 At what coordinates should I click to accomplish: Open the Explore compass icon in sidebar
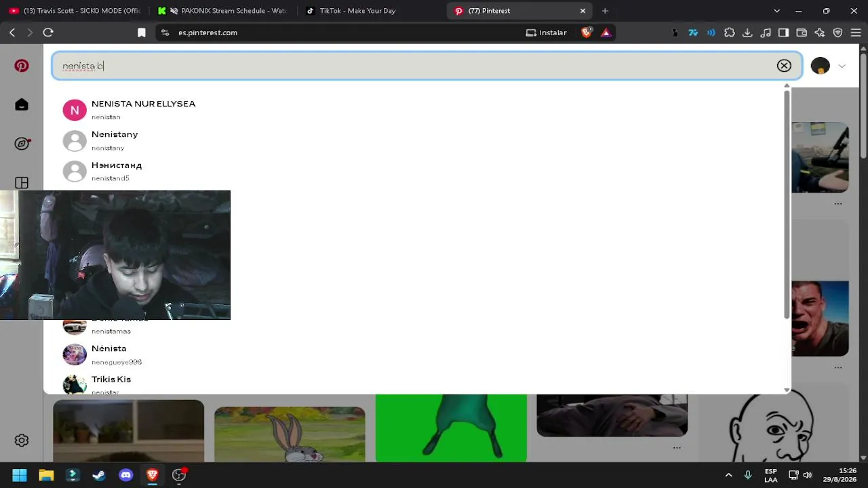point(22,144)
